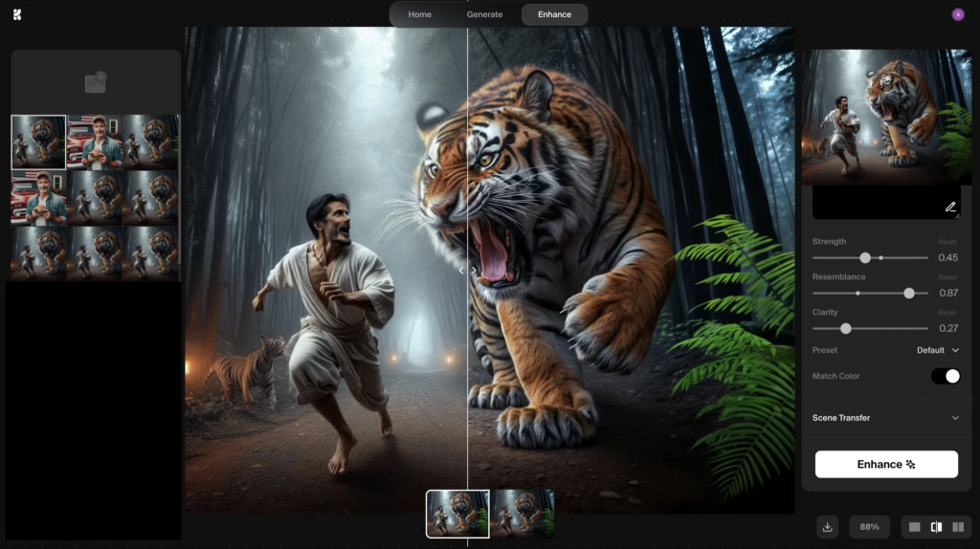Screen dimensions: 980x549
Task: Click the pencil edit prompt icon
Action: pyautogui.click(x=950, y=207)
